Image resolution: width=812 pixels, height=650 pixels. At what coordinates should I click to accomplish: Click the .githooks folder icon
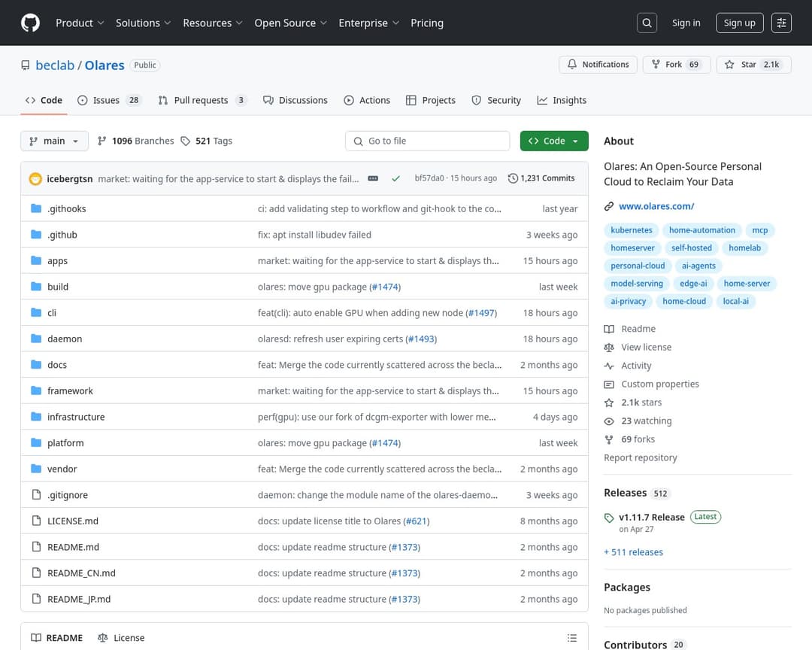coord(36,208)
